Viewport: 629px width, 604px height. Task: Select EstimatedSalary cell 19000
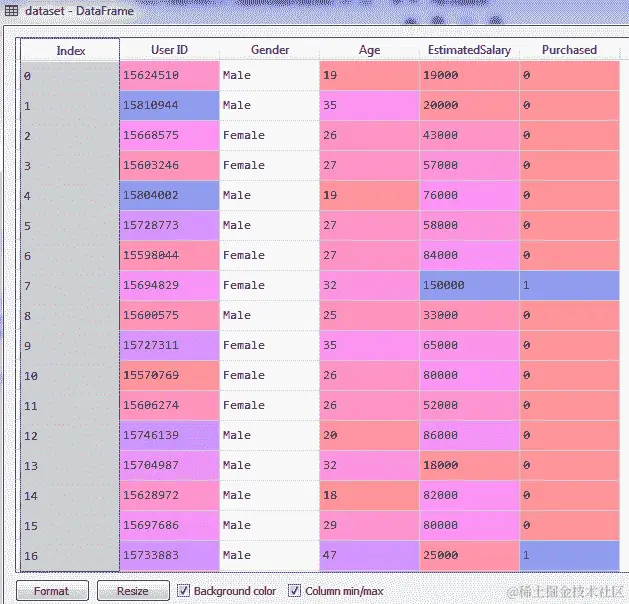tap(469, 75)
